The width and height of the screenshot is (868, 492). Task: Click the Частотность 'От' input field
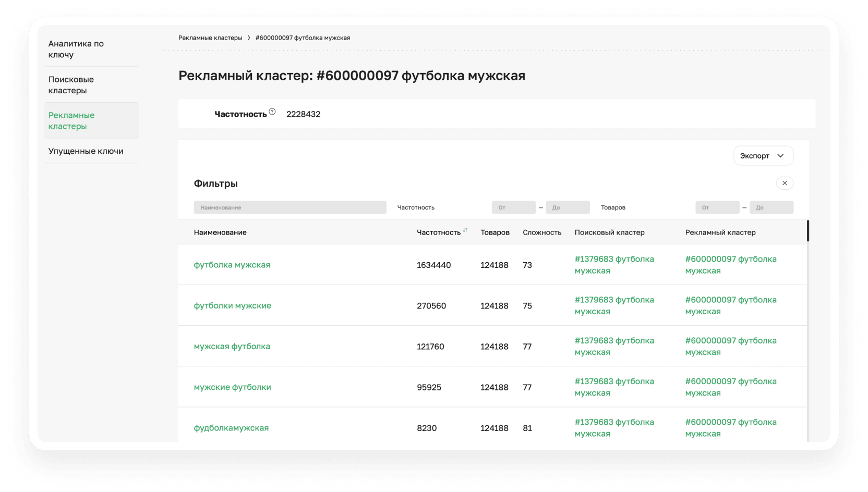pos(513,207)
